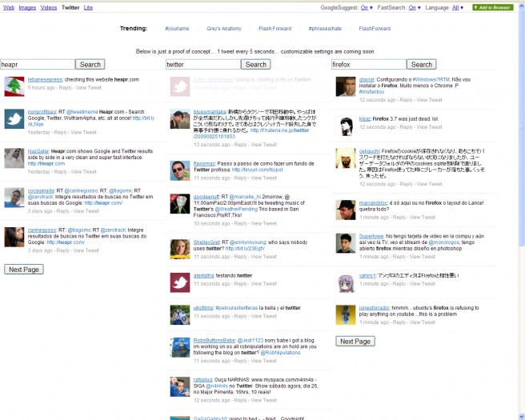The height and width of the screenshot is (420, 525).
Task: Click the #phrasesihate trending topic
Action: coord(325,29)
